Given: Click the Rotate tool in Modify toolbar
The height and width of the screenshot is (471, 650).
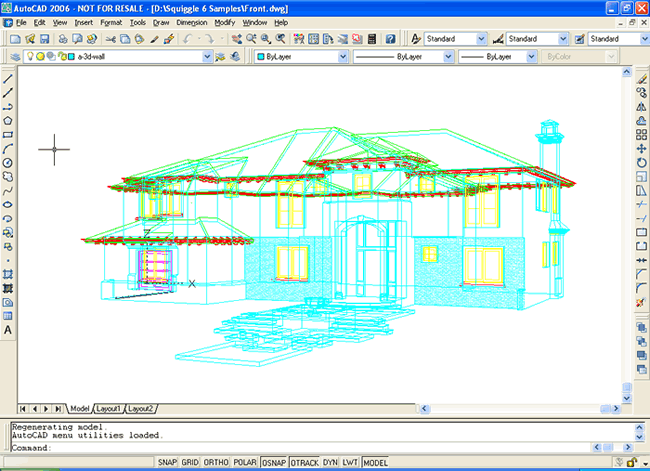Looking at the screenshot, I should click(x=641, y=163).
